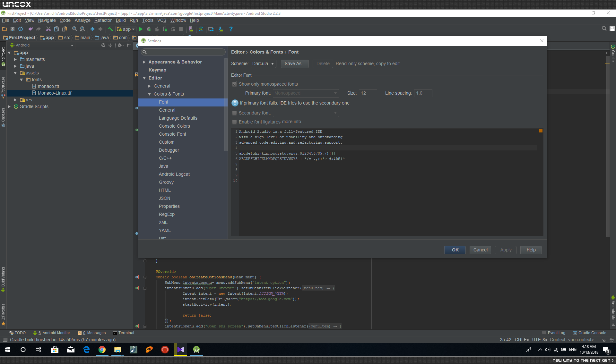The width and height of the screenshot is (616, 364).
Task: Select monaco.ttf in the fonts folder
Action: tap(48, 86)
